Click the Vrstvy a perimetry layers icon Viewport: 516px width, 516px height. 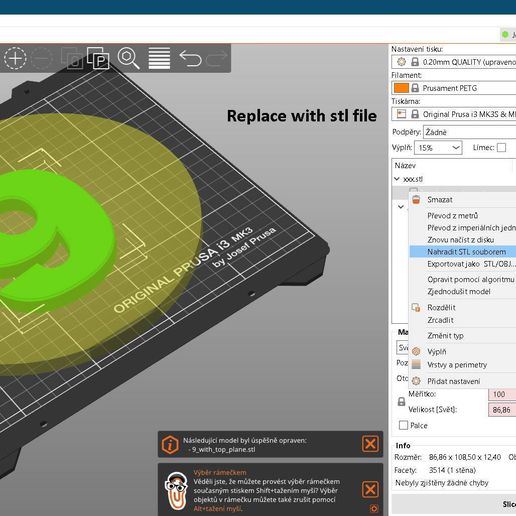(x=416, y=364)
